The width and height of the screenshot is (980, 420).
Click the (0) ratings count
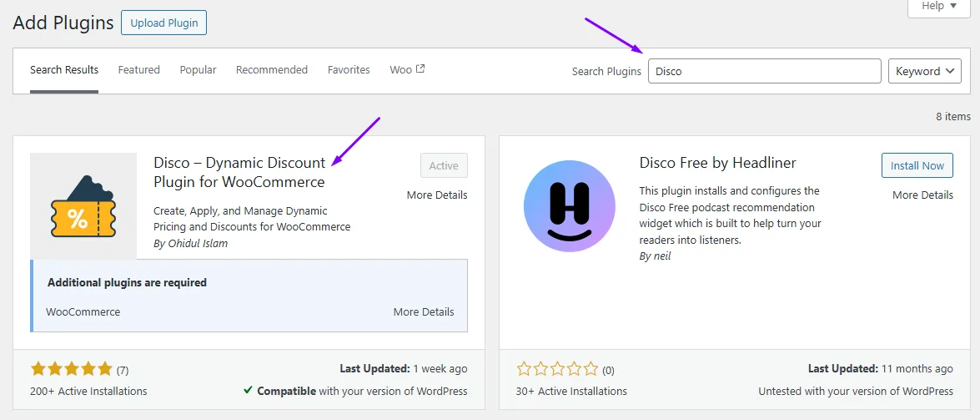(608, 371)
